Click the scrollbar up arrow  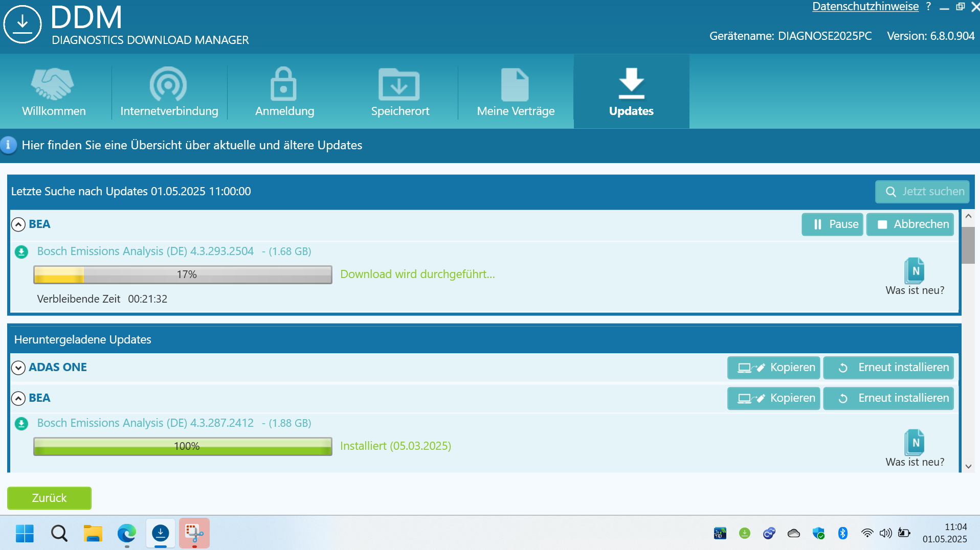tap(968, 216)
